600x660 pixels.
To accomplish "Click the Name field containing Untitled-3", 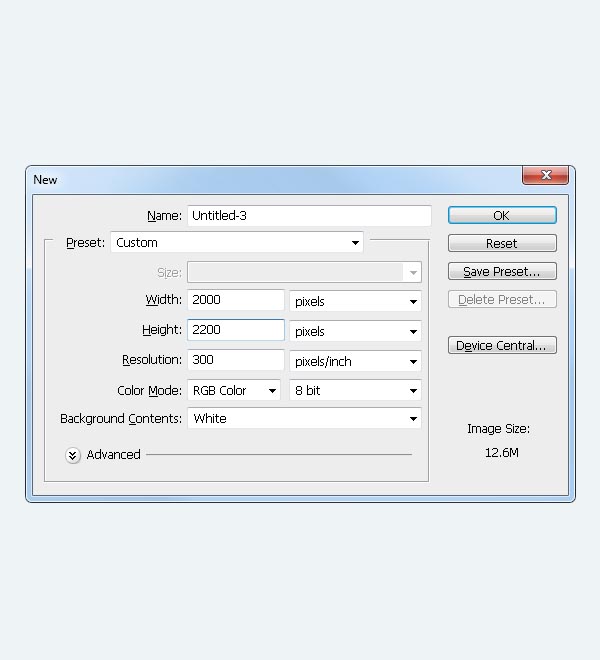I will click(x=308, y=215).
